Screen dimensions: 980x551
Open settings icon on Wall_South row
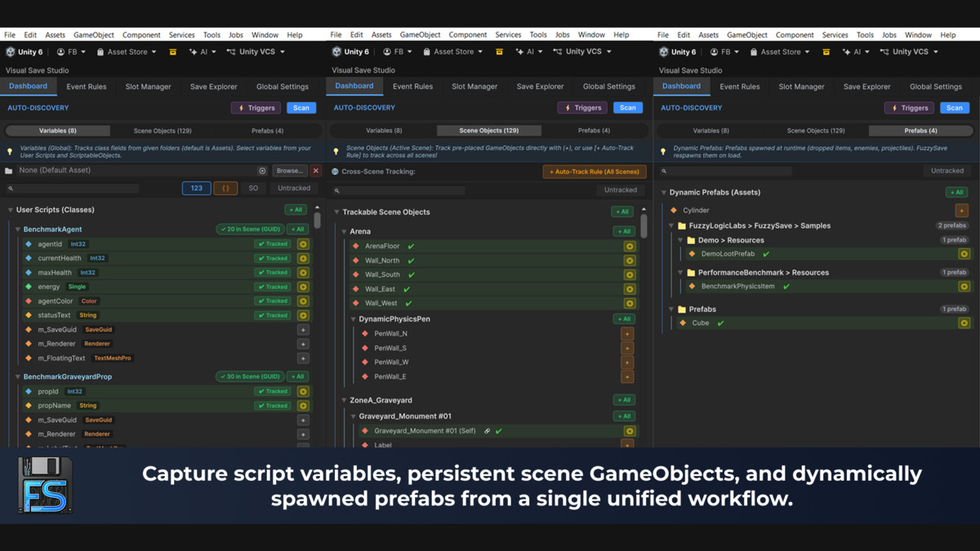(629, 274)
